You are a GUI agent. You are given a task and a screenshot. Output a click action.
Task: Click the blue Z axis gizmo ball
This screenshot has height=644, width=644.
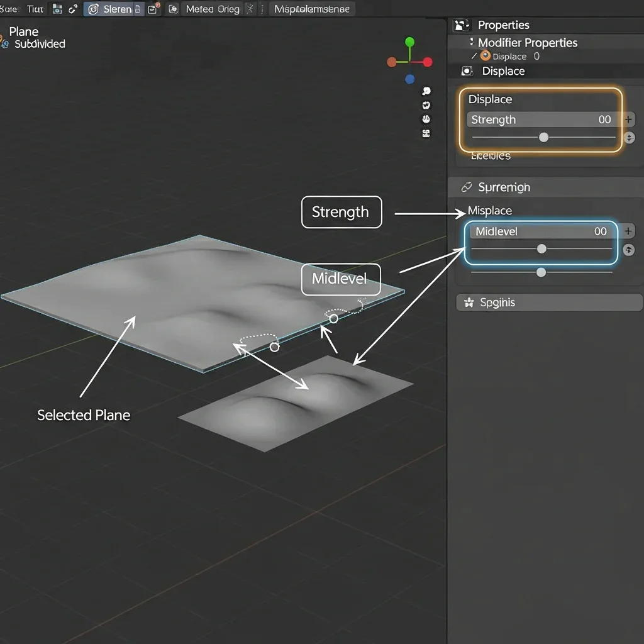(409, 79)
